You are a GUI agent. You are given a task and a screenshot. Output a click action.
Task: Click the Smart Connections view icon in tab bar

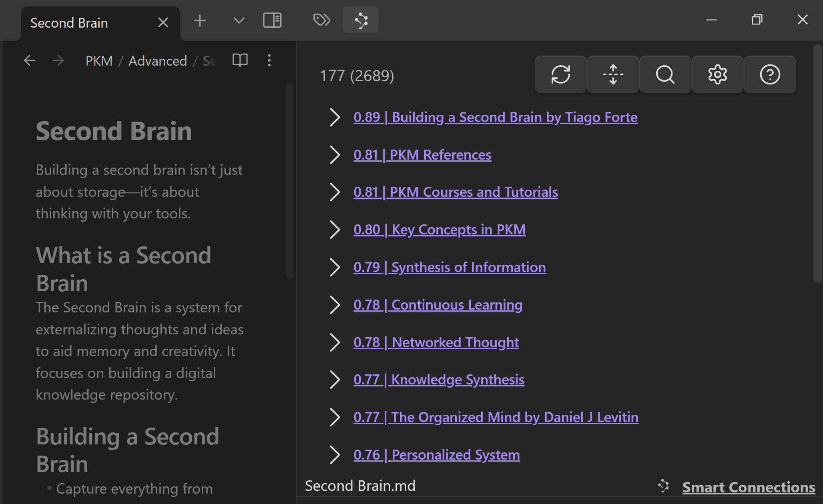coord(360,20)
